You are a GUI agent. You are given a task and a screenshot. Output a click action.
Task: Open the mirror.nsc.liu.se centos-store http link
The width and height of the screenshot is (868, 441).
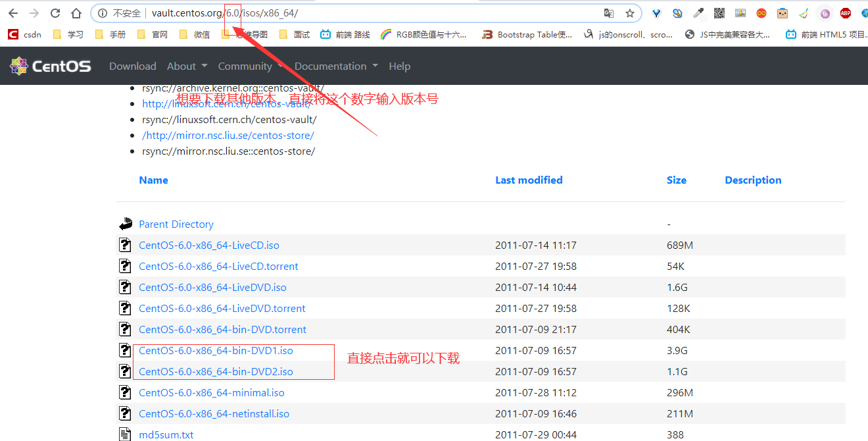coord(228,135)
